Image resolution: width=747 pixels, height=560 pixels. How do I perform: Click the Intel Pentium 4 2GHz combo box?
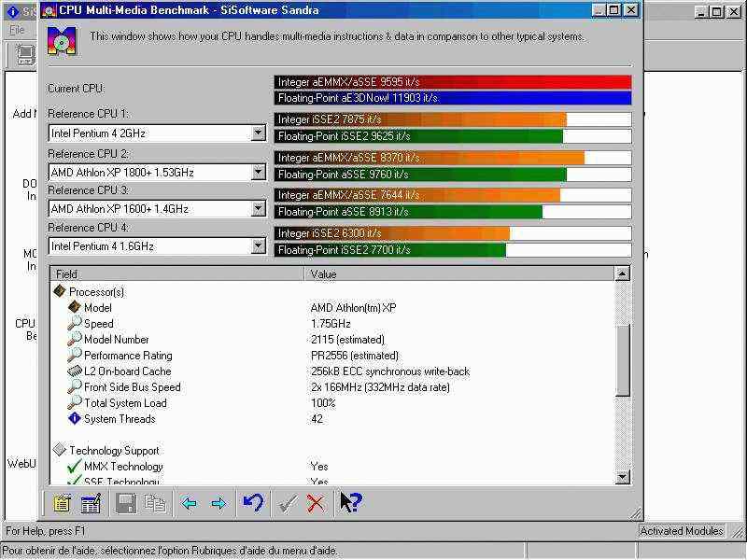(157, 133)
